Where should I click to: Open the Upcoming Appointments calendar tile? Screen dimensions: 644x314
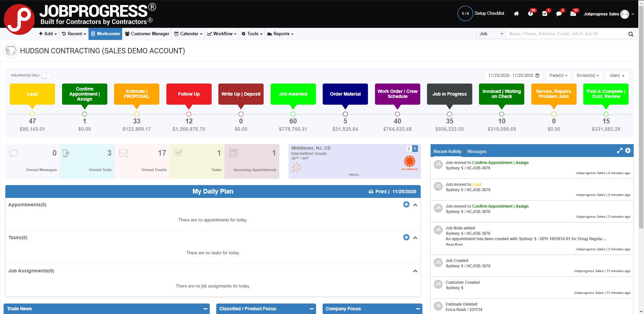pos(252,161)
